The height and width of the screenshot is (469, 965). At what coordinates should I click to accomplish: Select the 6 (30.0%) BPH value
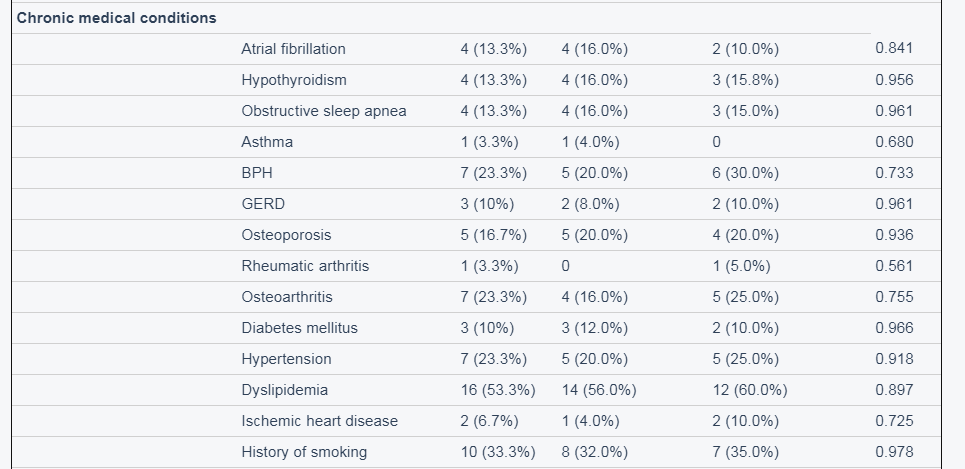pyautogui.click(x=745, y=173)
